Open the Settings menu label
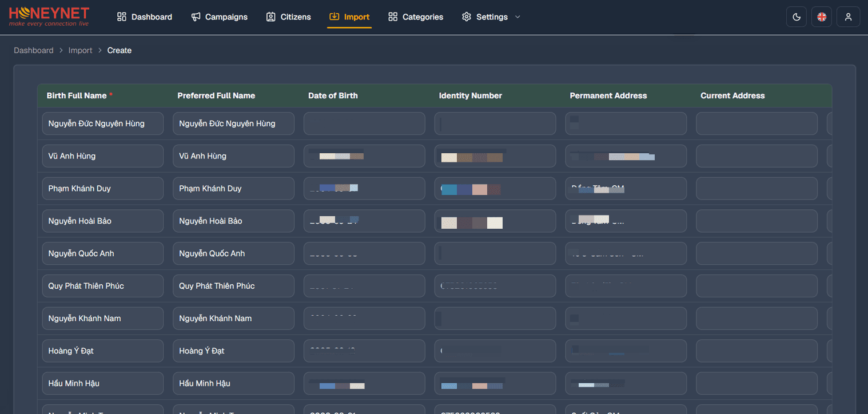868x414 pixels. point(492,17)
